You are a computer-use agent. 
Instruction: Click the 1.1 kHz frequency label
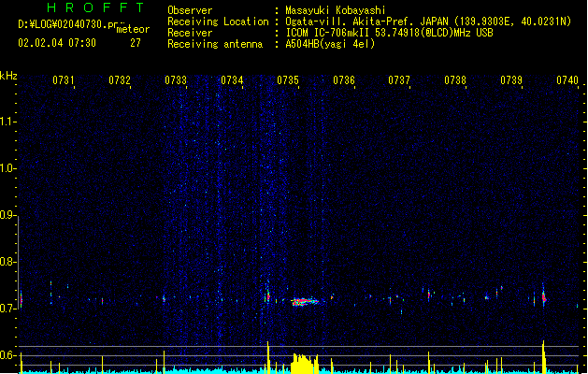pos(7,122)
